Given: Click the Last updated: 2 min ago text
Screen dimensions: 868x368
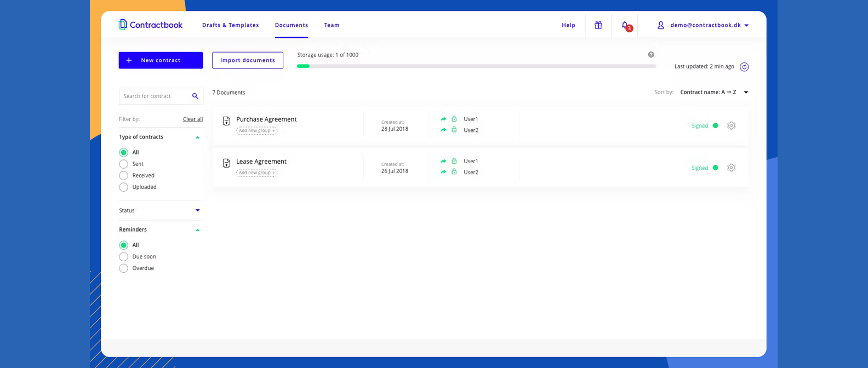Looking at the screenshot, I should (x=704, y=66).
